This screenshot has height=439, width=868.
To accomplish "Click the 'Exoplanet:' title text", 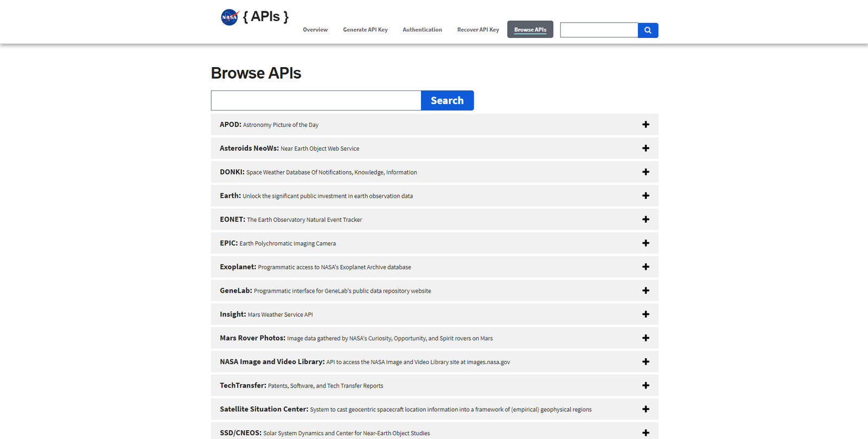I will (x=238, y=267).
